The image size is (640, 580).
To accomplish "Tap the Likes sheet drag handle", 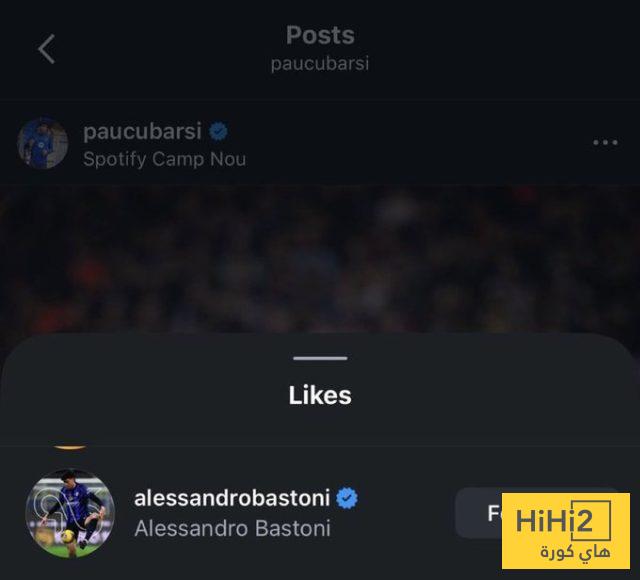I will click(x=320, y=358).
